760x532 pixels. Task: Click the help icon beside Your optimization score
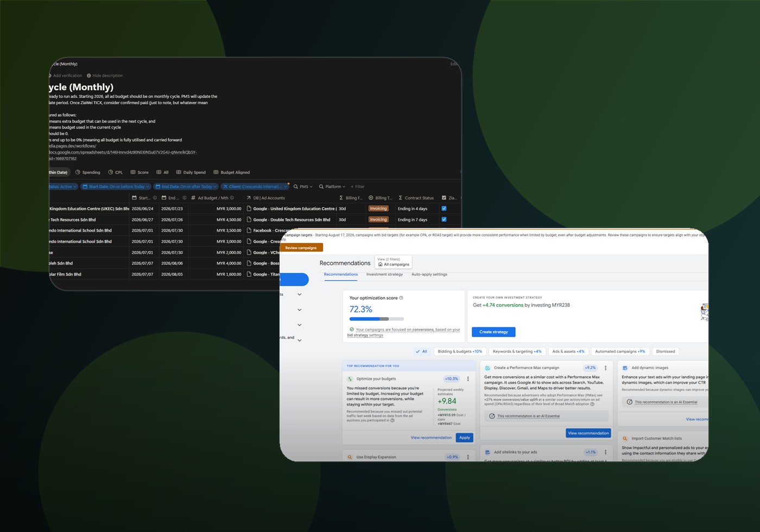pos(401,298)
